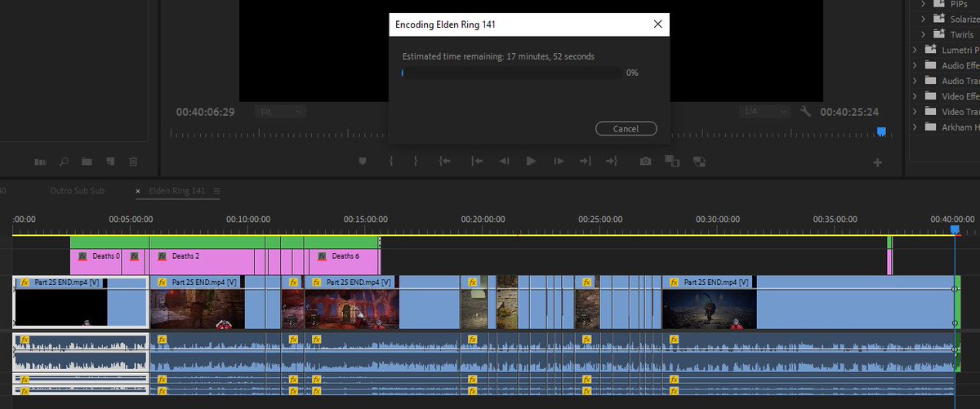
Task: Click the project panel trash icon
Action: pos(133,162)
